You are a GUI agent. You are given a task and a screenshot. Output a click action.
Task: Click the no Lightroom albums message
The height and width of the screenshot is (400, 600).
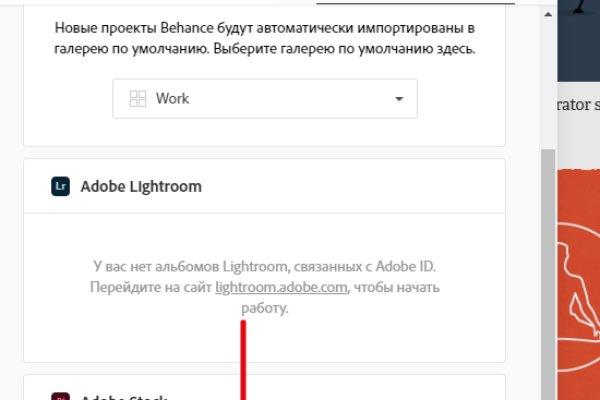click(x=264, y=266)
